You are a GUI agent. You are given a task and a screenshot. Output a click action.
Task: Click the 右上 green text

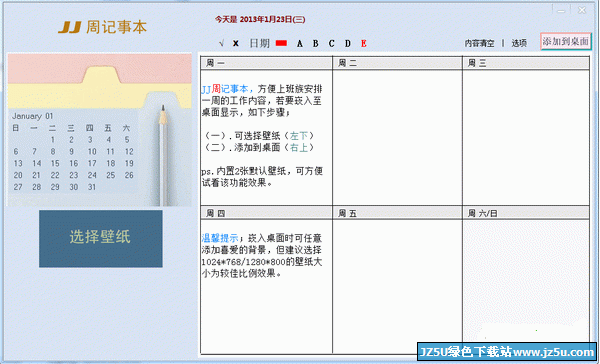(x=299, y=147)
